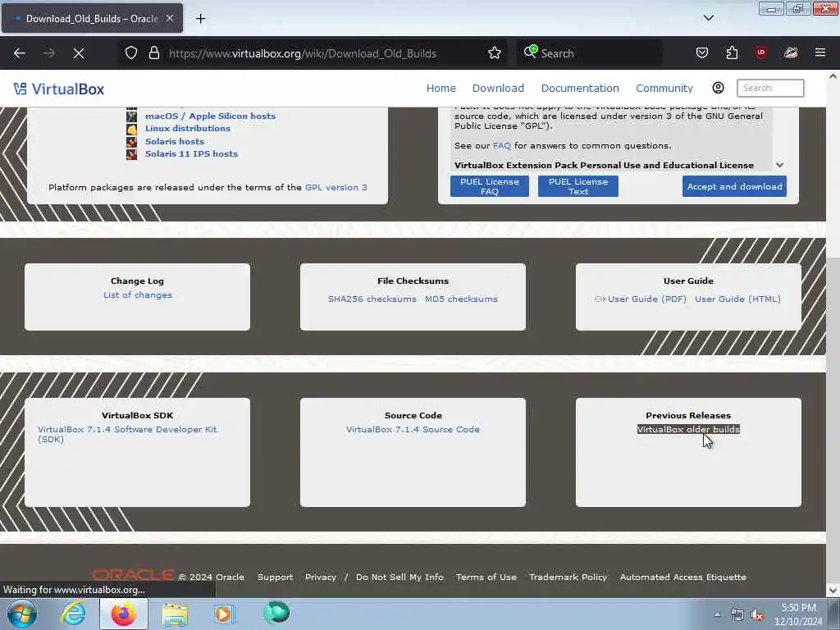Click the Linux distributions penguin icon
Viewport: 840px width, 630px height.
pyautogui.click(x=131, y=129)
